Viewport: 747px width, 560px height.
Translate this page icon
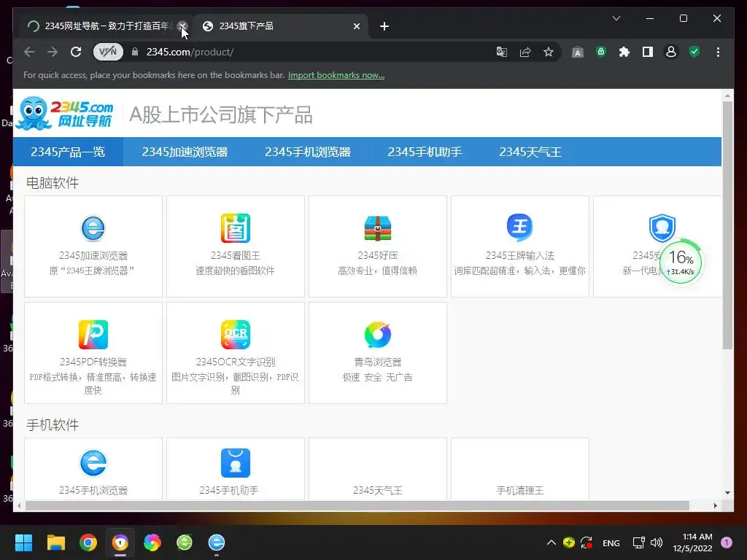501,52
